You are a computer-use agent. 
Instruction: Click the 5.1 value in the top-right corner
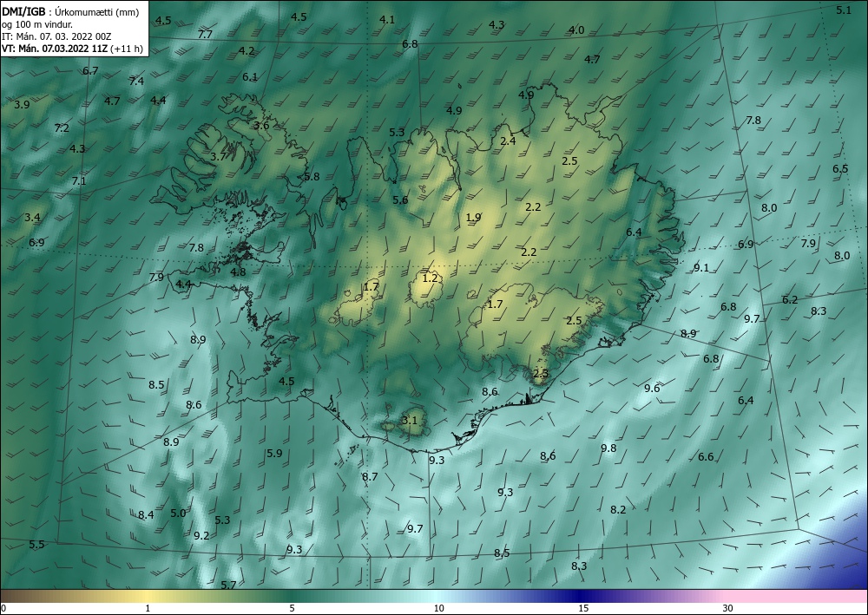(844, 10)
